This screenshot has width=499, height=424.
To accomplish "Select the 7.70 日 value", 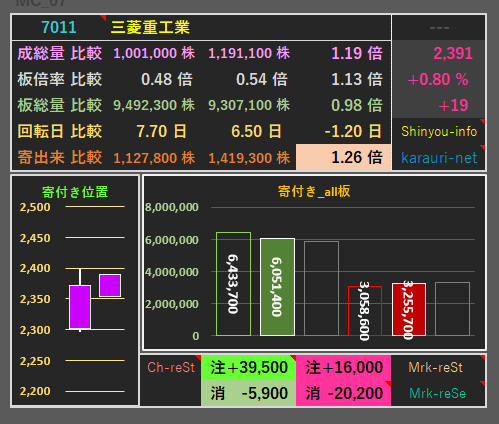I will coord(161,131).
